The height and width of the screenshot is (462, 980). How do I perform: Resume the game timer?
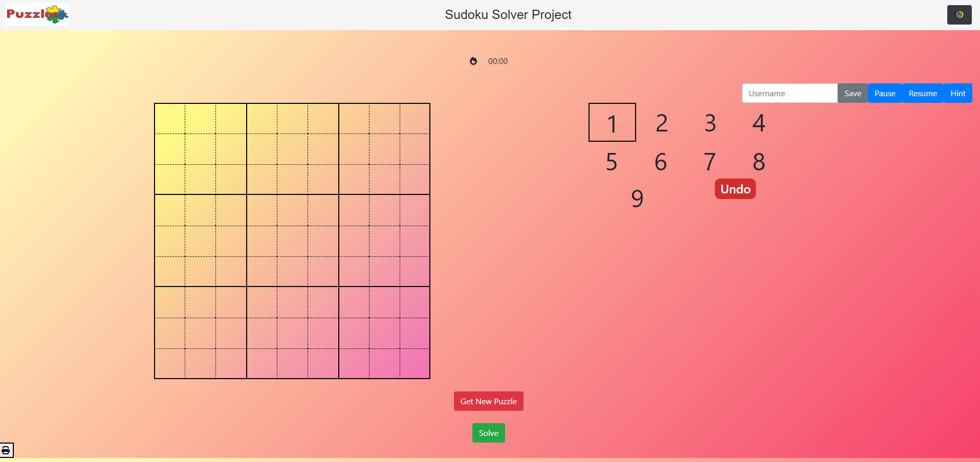[x=922, y=93]
